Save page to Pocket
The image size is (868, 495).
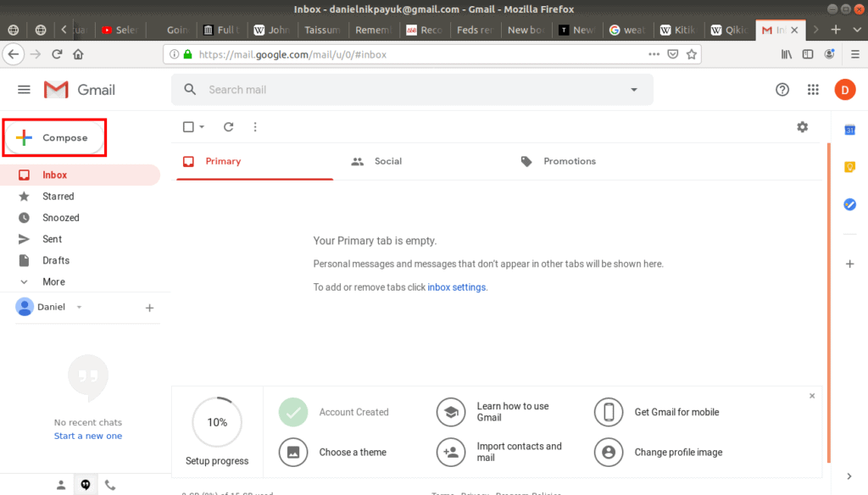(672, 54)
